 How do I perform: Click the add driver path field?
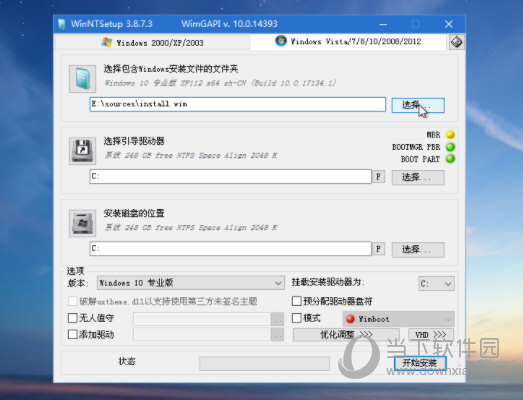click(202, 334)
